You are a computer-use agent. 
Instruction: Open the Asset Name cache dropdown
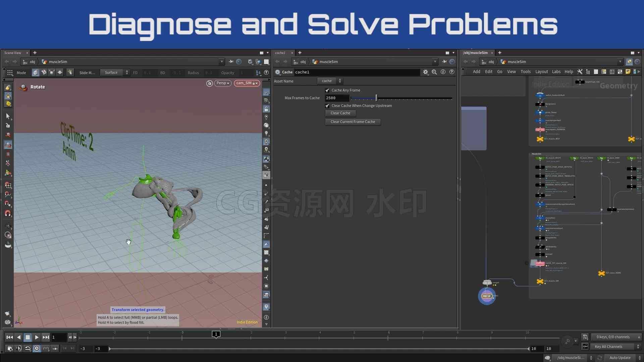tap(330, 81)
